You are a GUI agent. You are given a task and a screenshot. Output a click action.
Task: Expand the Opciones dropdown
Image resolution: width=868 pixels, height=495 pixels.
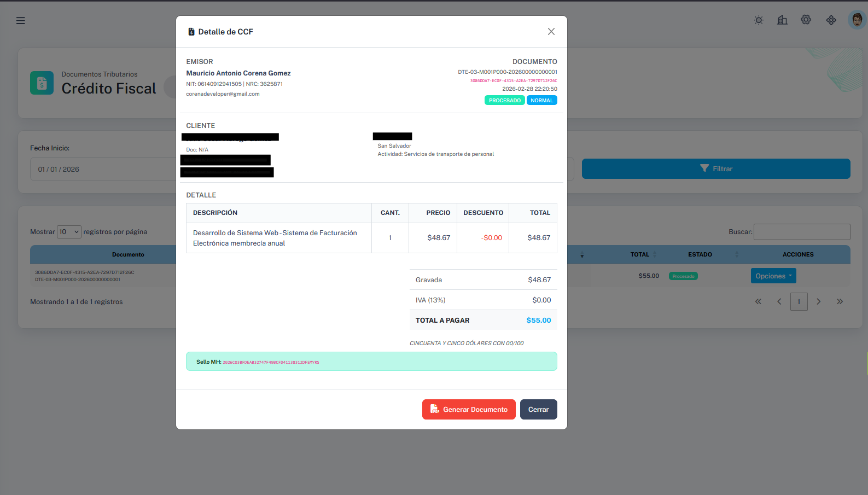773,276
